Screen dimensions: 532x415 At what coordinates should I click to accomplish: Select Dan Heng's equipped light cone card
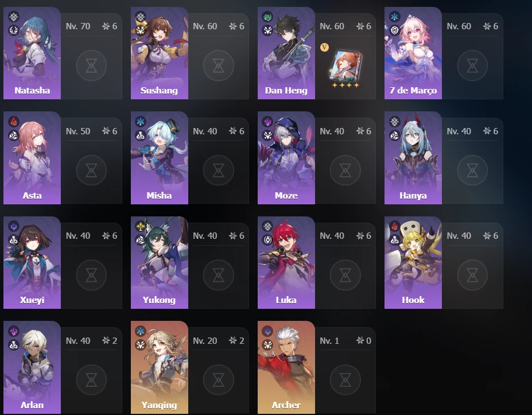[x=345, y=69]
